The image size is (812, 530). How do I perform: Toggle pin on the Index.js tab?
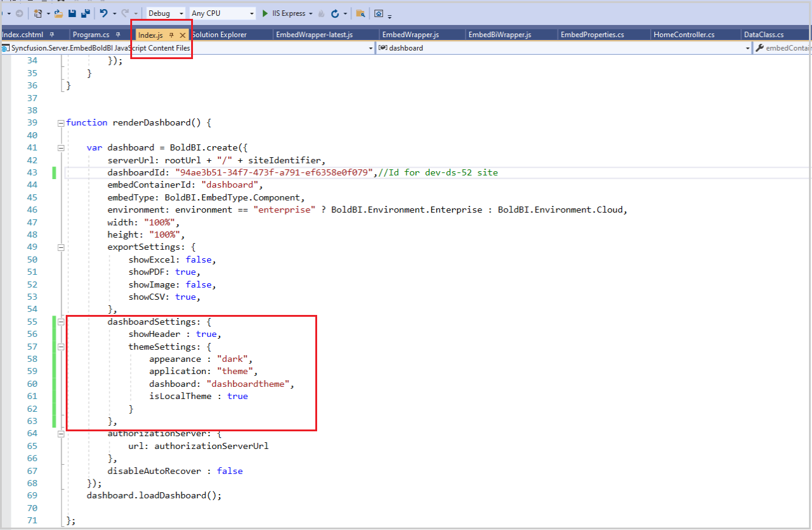171,35
